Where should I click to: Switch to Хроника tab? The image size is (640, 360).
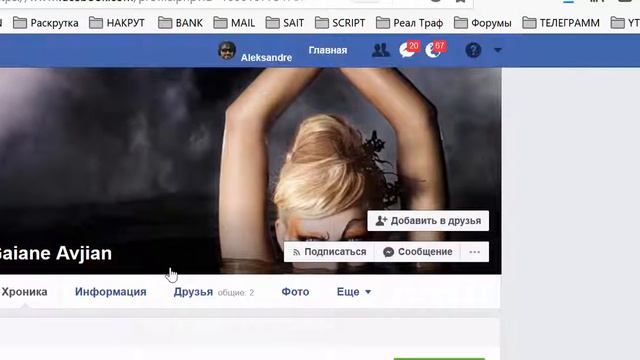coord(24,292)
